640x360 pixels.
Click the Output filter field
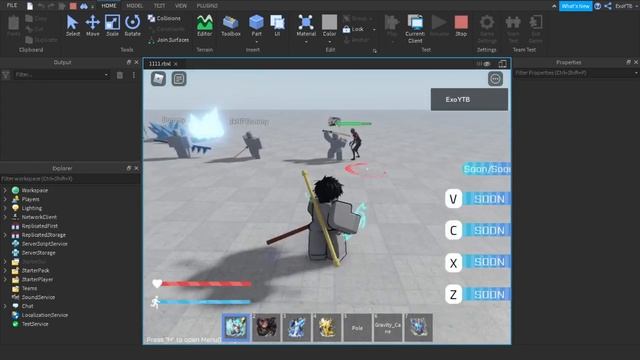[x=62, y=75]
